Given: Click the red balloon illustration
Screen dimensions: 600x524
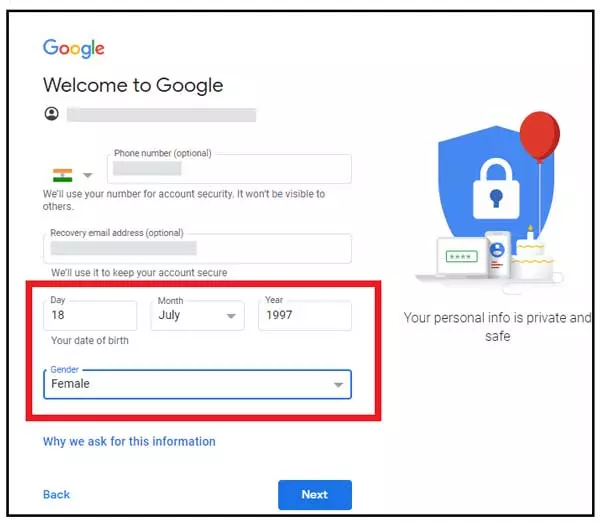Looking at the screenshot, I should pos(540,136).
